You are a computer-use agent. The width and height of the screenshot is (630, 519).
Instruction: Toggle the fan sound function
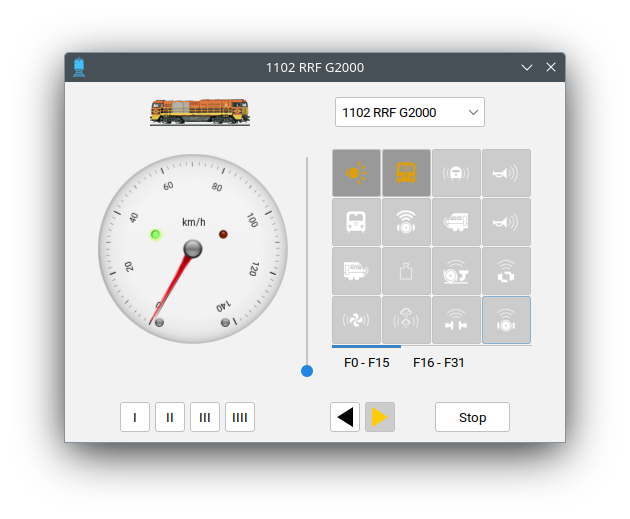(356, 320)
